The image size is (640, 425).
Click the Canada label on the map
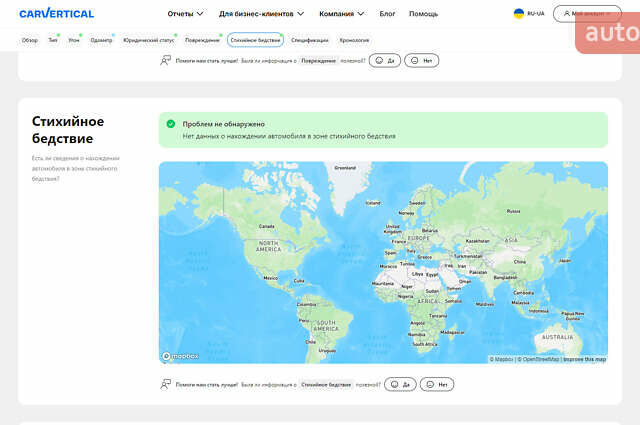point(267,226)
